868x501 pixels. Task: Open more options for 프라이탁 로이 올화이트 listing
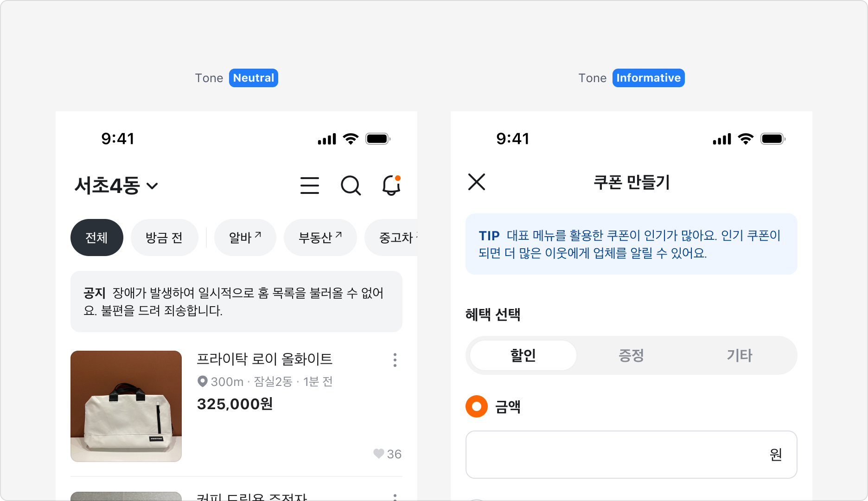coord(395,360)
